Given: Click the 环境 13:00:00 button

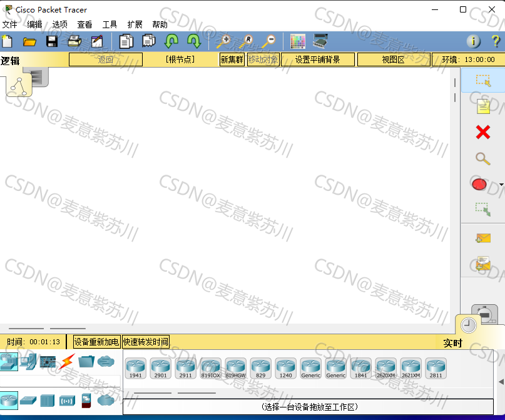Looking at the screenshot, I should [x=468, y=59].
